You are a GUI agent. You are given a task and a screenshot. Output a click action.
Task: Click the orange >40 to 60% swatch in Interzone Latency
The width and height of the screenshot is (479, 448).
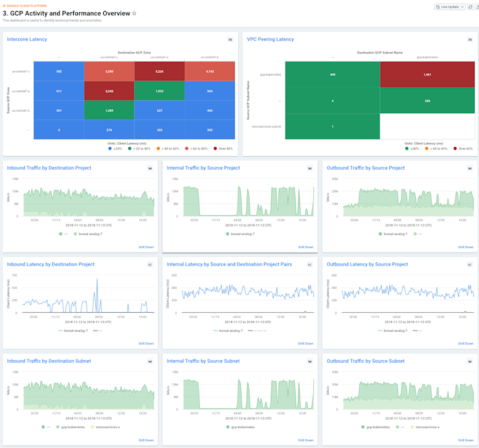coord(158,149)
